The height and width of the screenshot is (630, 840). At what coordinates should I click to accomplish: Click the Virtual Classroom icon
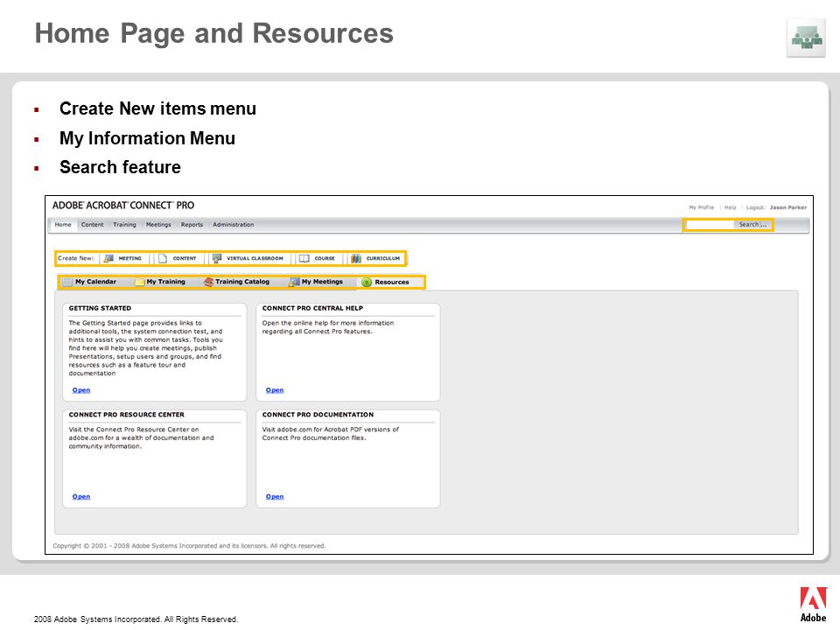[217, 258]
